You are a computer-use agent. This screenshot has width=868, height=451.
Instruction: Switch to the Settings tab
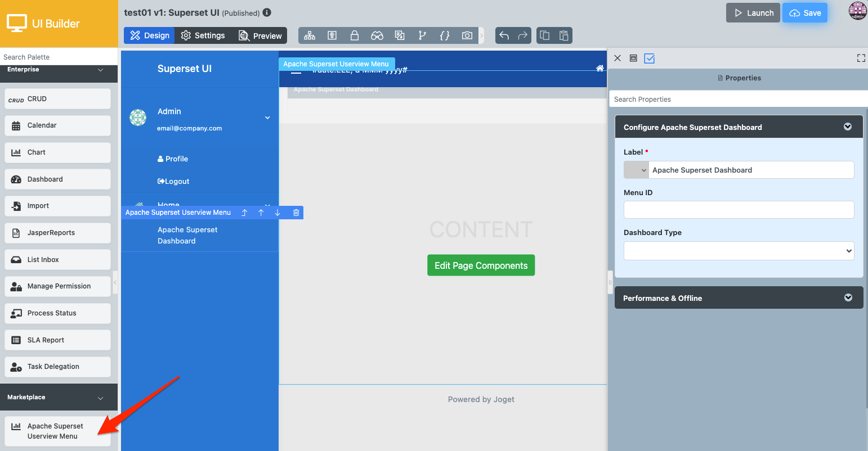pyautogui.click(x=203, y=35)
